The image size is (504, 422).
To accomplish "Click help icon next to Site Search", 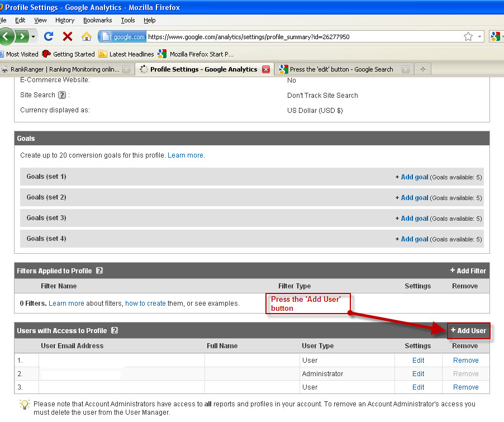I will 62,95.
